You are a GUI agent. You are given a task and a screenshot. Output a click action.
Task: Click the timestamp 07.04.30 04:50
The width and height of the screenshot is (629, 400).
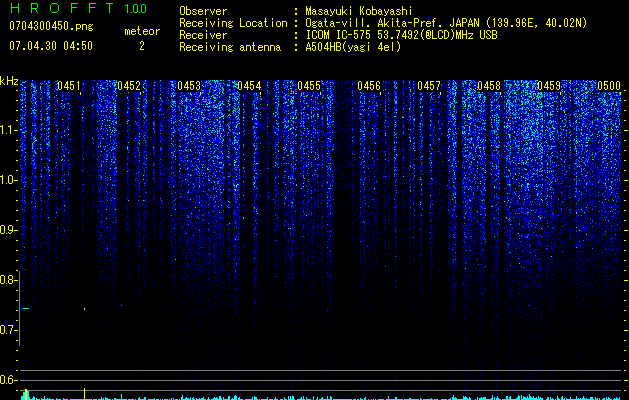(51, 46)
